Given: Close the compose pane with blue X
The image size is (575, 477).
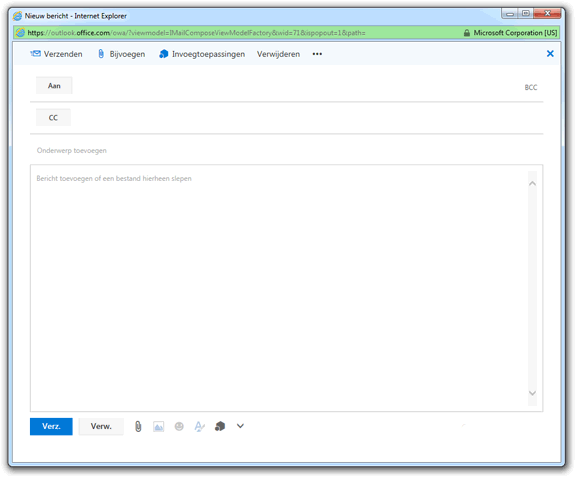Looking at the screenshot, I should click(550, 54).
